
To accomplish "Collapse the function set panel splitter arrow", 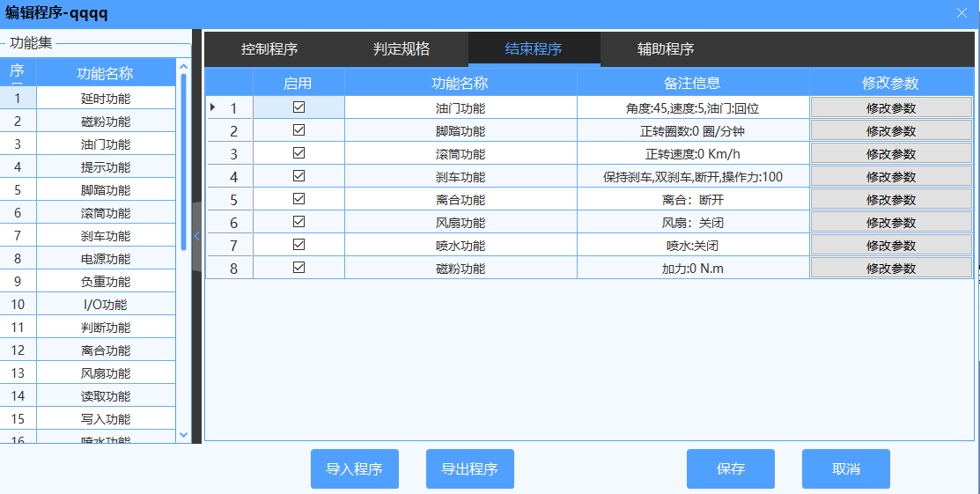I will pos(197,236).
